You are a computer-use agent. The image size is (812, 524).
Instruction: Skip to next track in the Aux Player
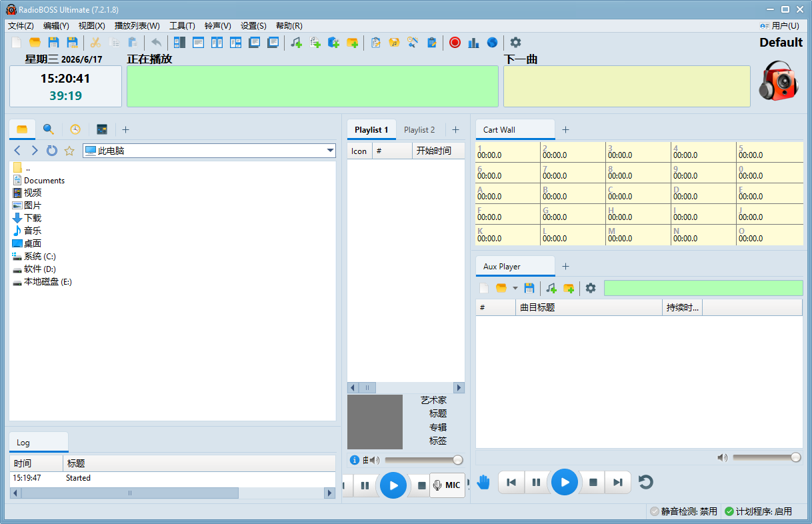[618, 482]
